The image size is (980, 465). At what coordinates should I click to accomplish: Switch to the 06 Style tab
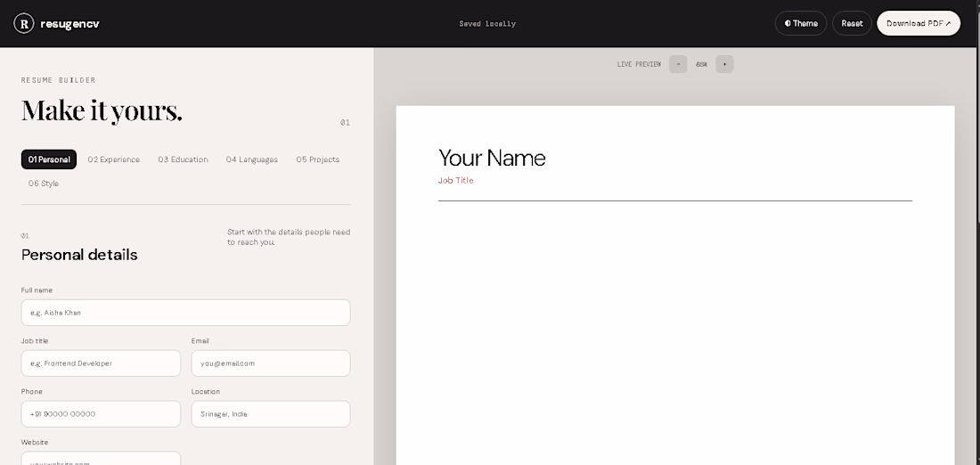coord(43,184)
